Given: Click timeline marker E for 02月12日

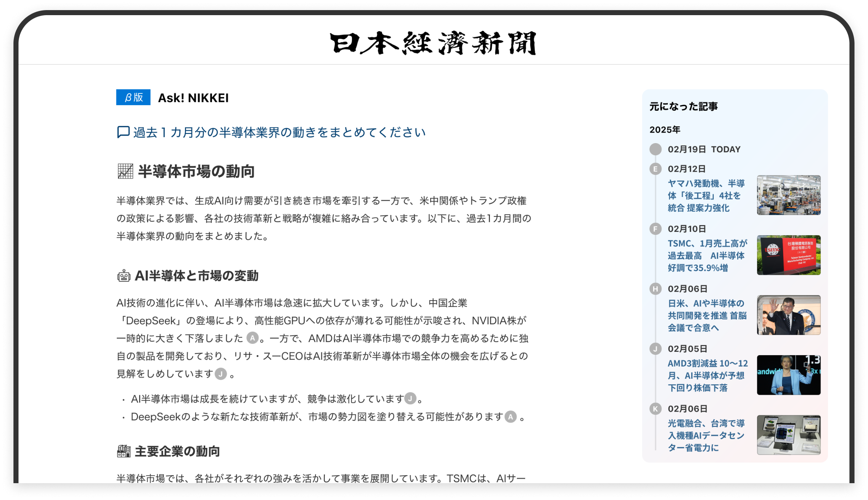Looking at the screenshot, I should tap(655, 169).
